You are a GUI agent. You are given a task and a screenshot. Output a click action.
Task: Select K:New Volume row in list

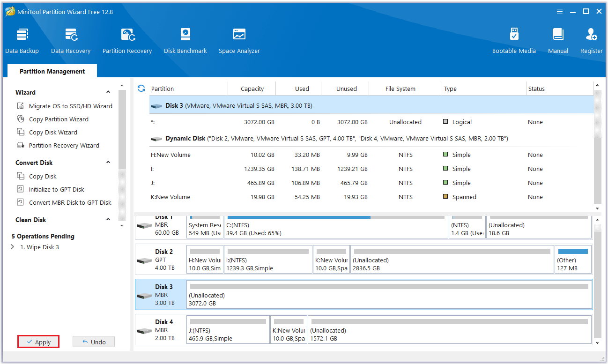coord(371,197)
